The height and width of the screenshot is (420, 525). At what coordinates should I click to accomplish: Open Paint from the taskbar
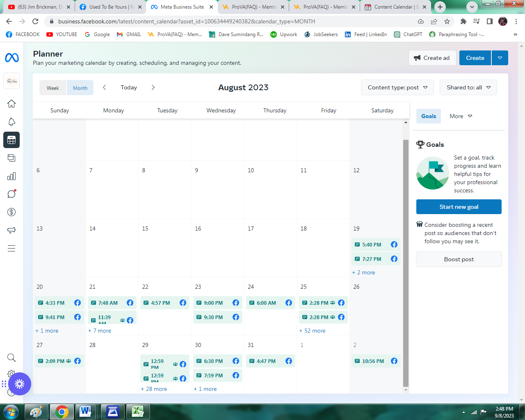pos(36,411)
